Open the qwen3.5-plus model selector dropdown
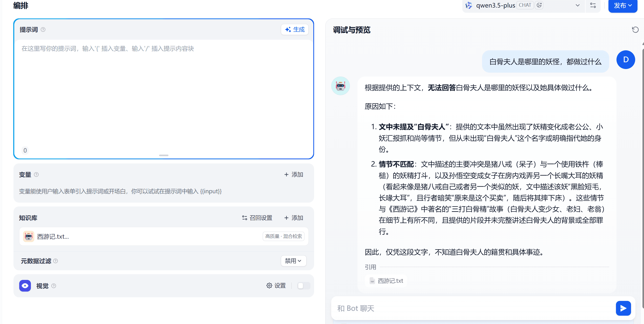The width and height of the screenshot is (644, 324). point(577,5)
